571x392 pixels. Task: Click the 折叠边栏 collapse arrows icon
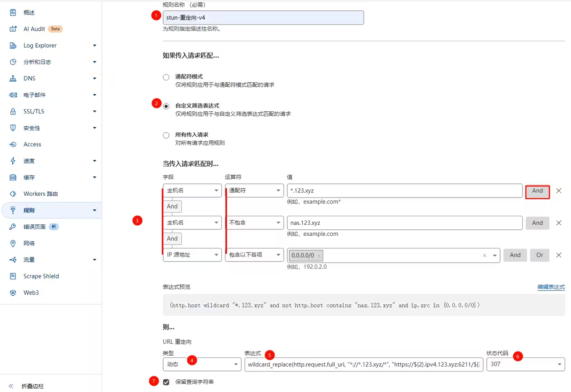pyautogui.click(x=11, y=386)
